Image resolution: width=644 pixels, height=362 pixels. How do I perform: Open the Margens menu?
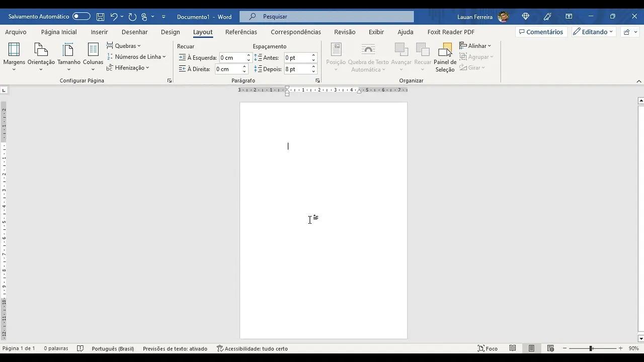[14, 57]
